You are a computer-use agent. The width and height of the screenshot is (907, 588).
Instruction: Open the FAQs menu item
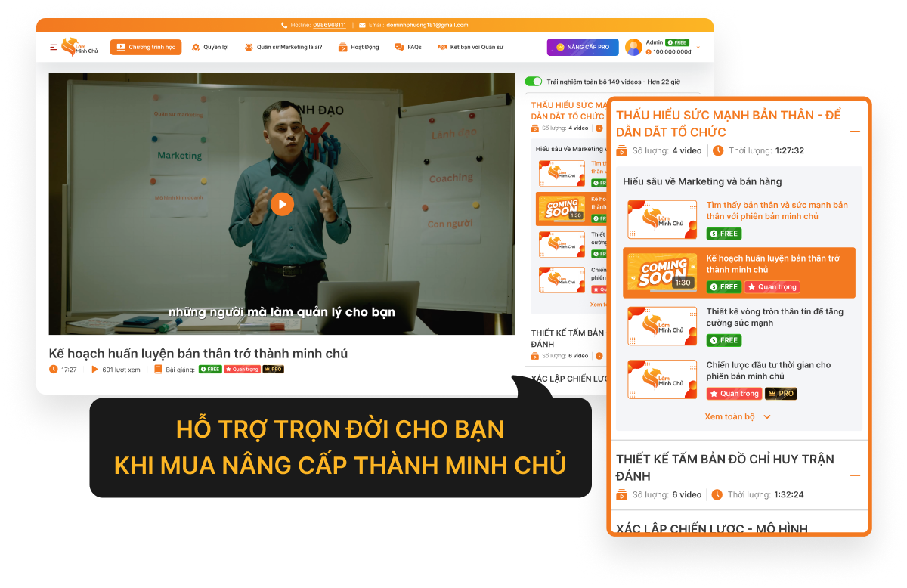pyautogui.click(x=408, y=47)
